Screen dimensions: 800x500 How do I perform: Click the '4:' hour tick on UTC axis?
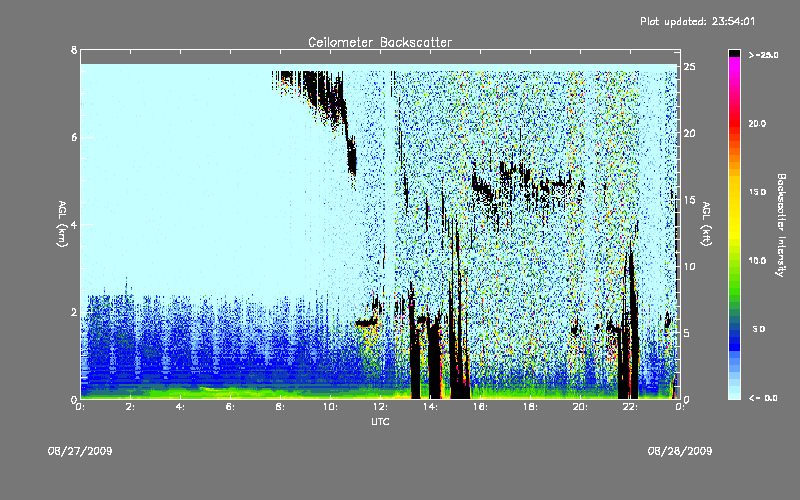[181, 407]
